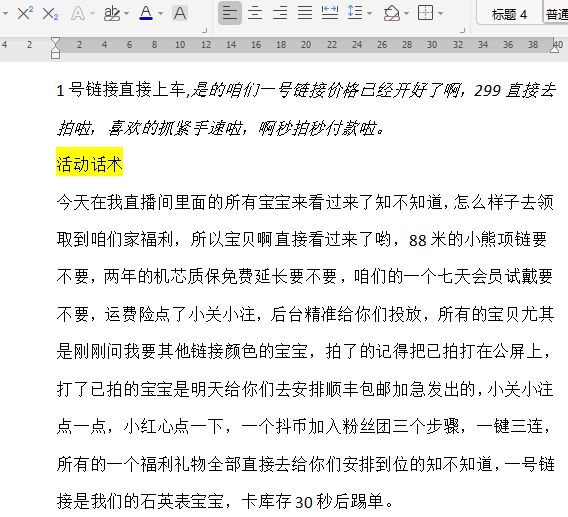Open paragraph settings dialog launcher
The width and height of the screenshot is (568, 517).
coord(462,30)
